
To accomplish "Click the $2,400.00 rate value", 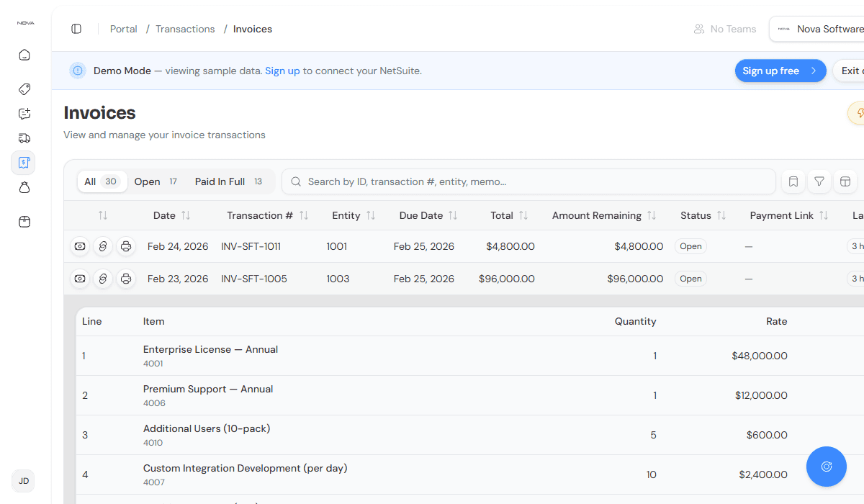I will click(763, 474).
